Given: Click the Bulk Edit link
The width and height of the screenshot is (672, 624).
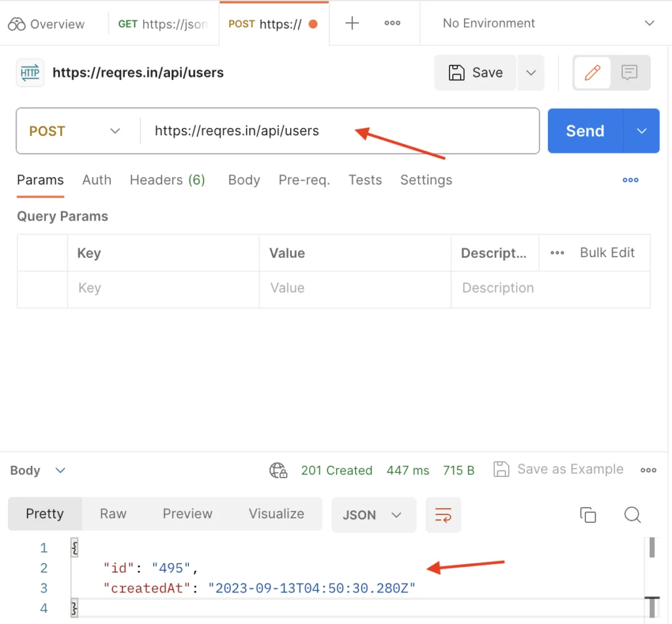Looking at the screenshot, I should click(607, 253).
